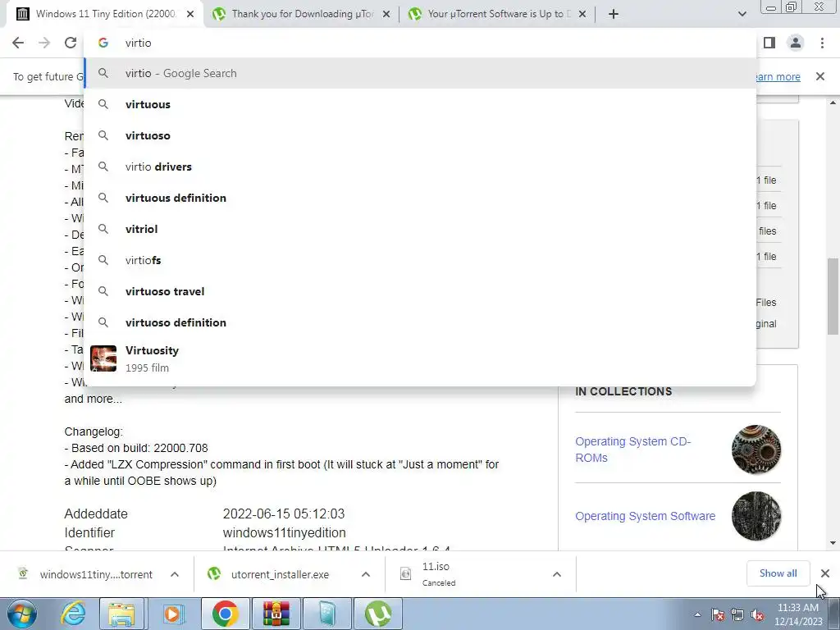Select the 'virtuous definition' suggestion

[420, 198]
